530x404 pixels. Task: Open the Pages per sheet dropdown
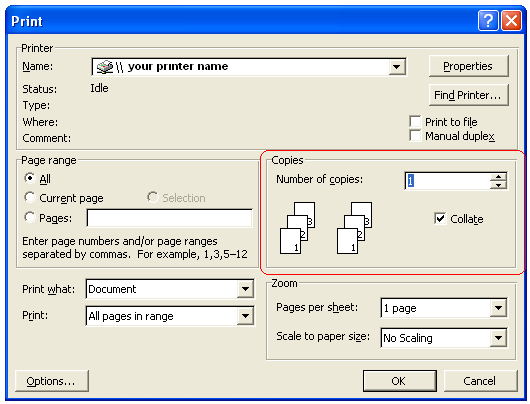(498, 308)
